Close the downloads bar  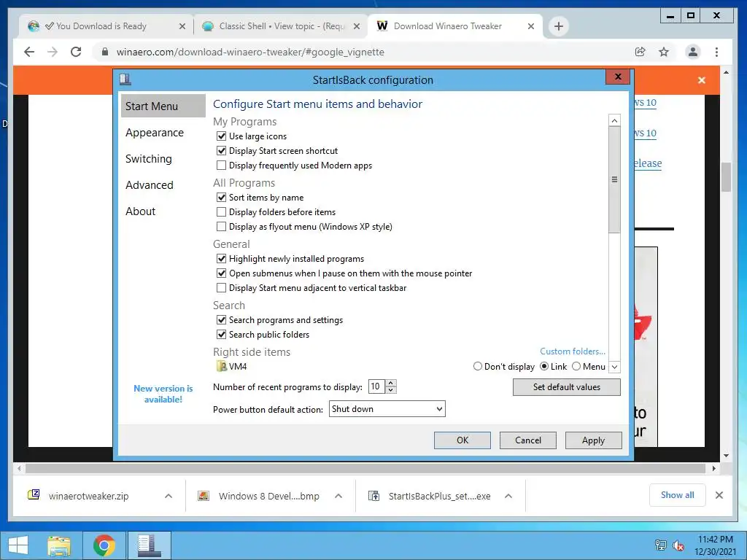click(x=719, y=495)
